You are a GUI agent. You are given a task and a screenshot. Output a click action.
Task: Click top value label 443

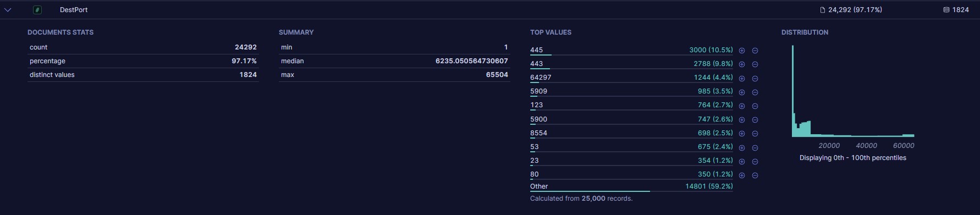pos(536,64)
